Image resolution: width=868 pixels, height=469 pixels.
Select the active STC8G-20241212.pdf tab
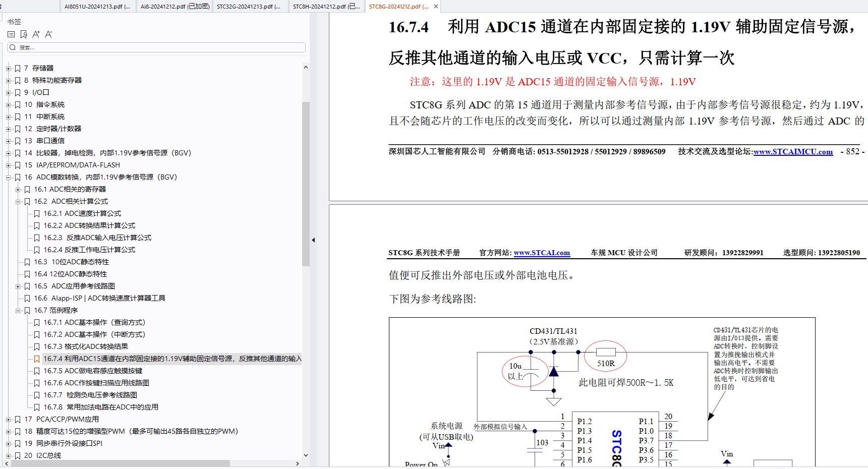[x=398, y=7]
